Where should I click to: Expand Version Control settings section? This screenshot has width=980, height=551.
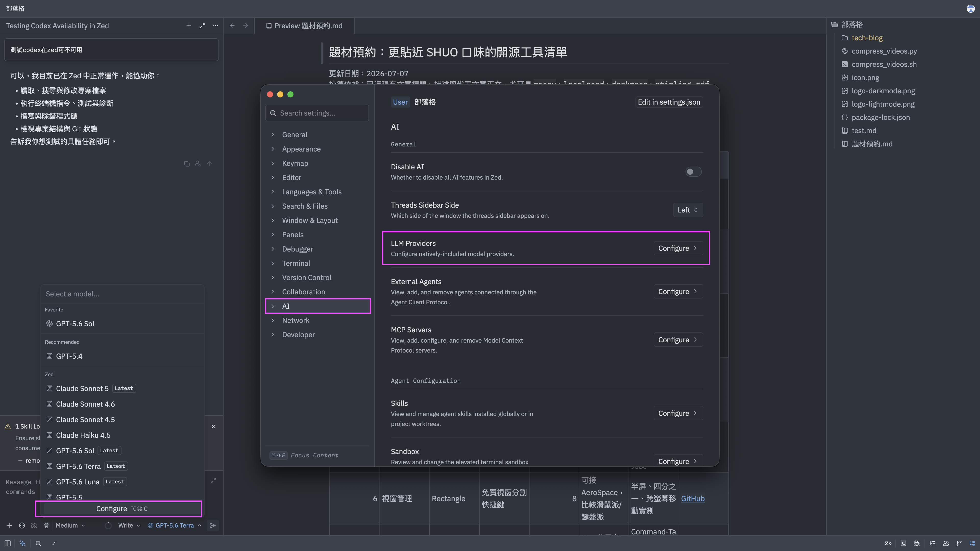coord(273,278)
